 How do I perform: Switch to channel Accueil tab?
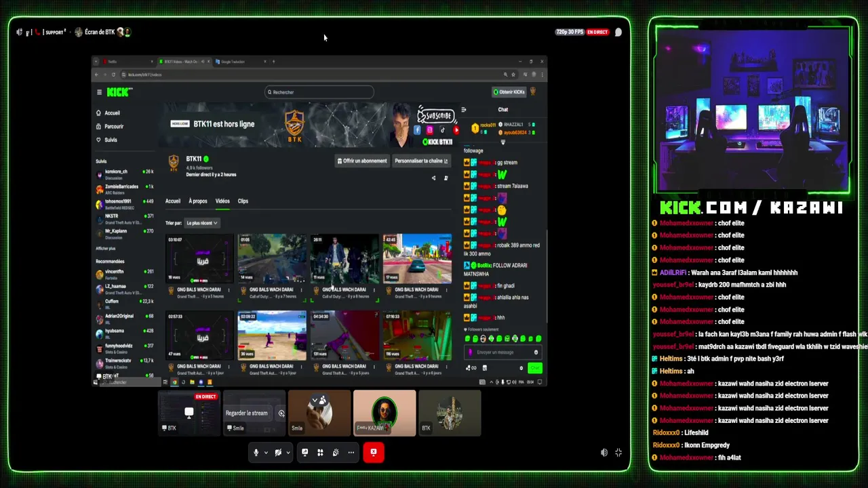[173, 201]
